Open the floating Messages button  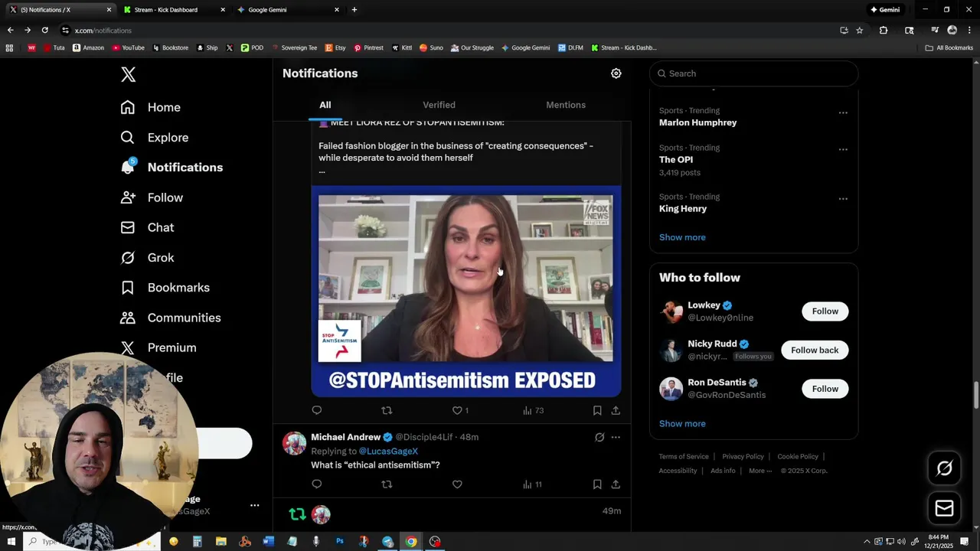pos(944,507)
